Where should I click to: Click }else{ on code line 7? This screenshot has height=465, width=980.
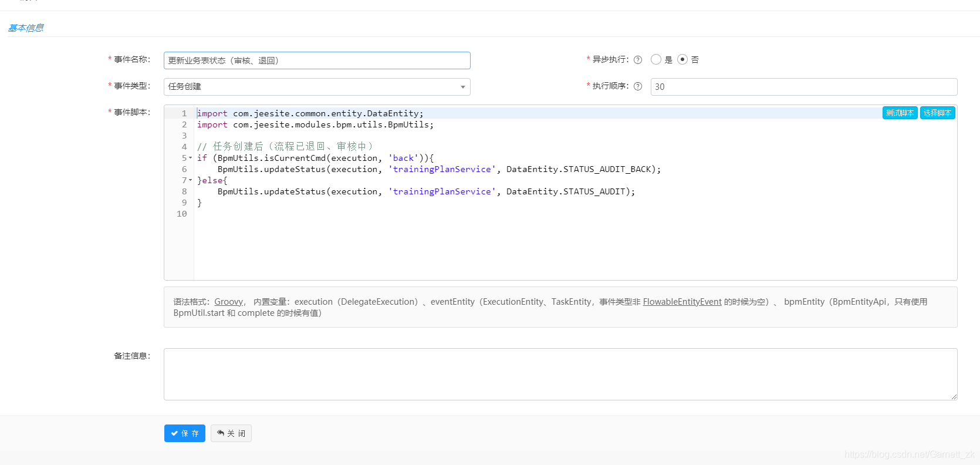point(212,180)
